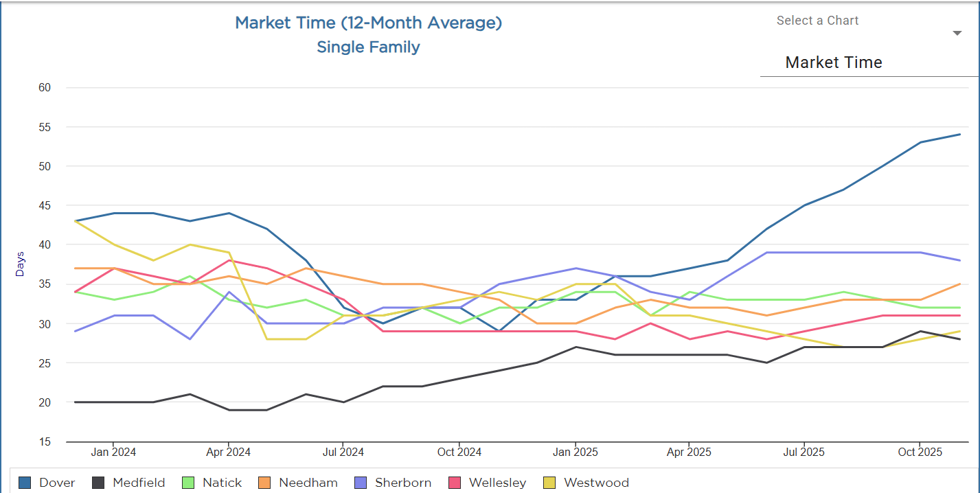980x493 pixels.
Task: Open the chart selector dropdown arrow
Action: [x=957, y=33]
